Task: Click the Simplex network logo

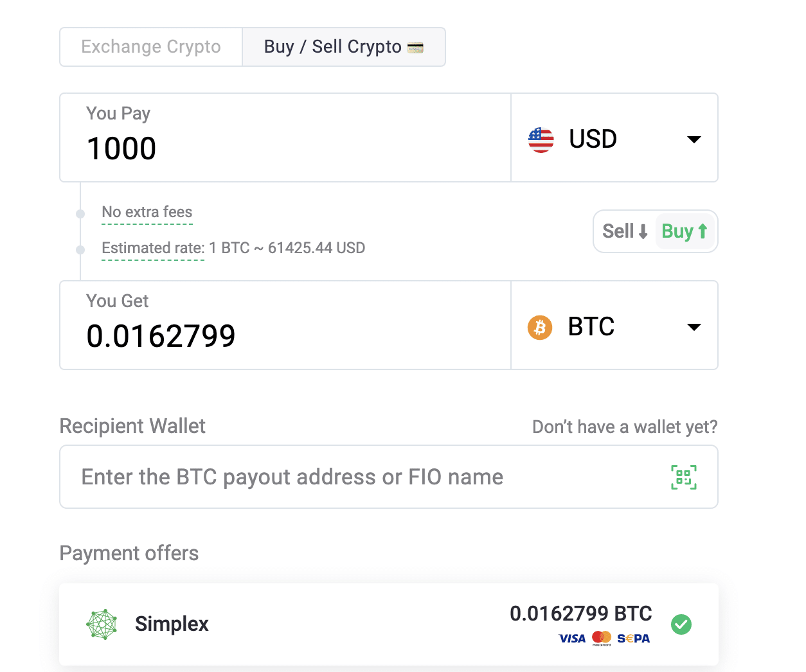Action: coord(102,624)
